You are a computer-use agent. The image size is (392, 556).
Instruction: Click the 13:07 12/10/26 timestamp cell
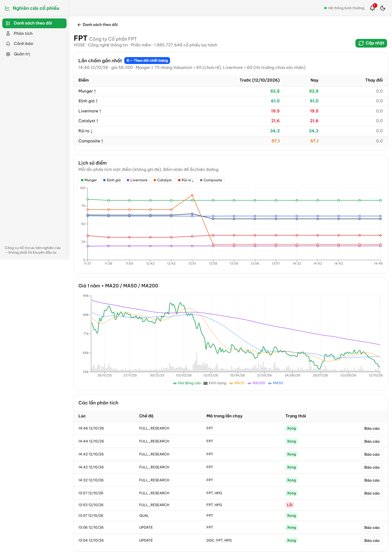pos(91,516)
